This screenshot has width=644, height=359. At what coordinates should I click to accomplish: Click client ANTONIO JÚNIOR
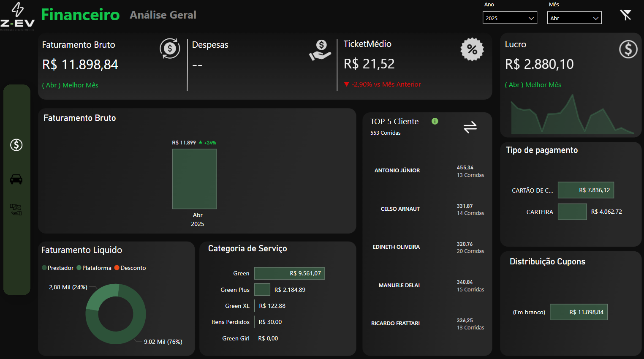(x=397, y=171)
